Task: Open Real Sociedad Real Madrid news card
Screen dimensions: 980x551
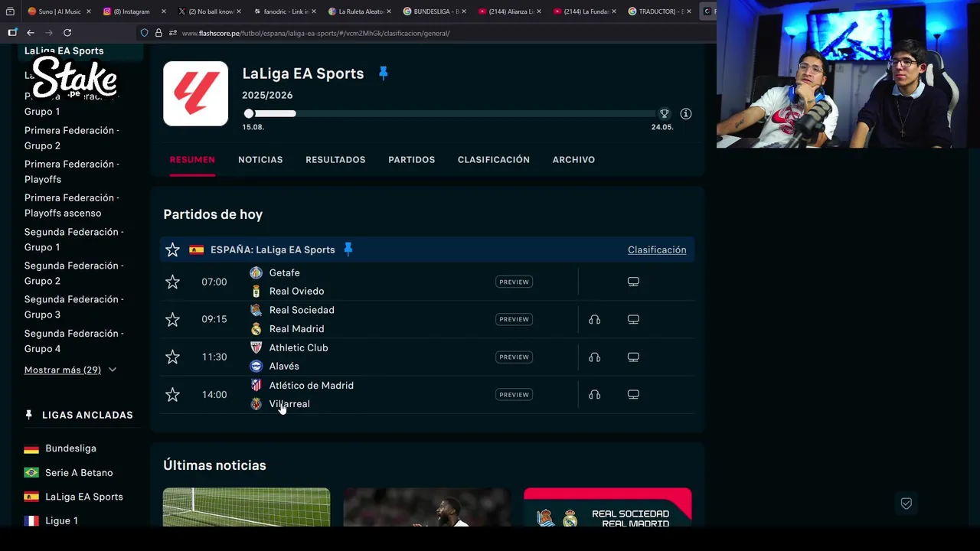Action: [x=608, y=507]
